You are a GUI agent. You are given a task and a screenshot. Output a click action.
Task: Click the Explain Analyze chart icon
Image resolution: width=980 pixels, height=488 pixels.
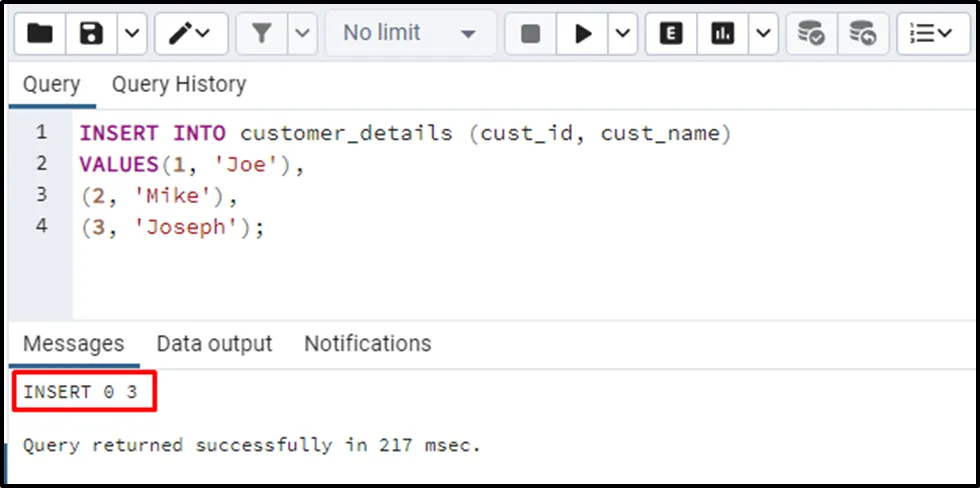[x=722, y=34]
